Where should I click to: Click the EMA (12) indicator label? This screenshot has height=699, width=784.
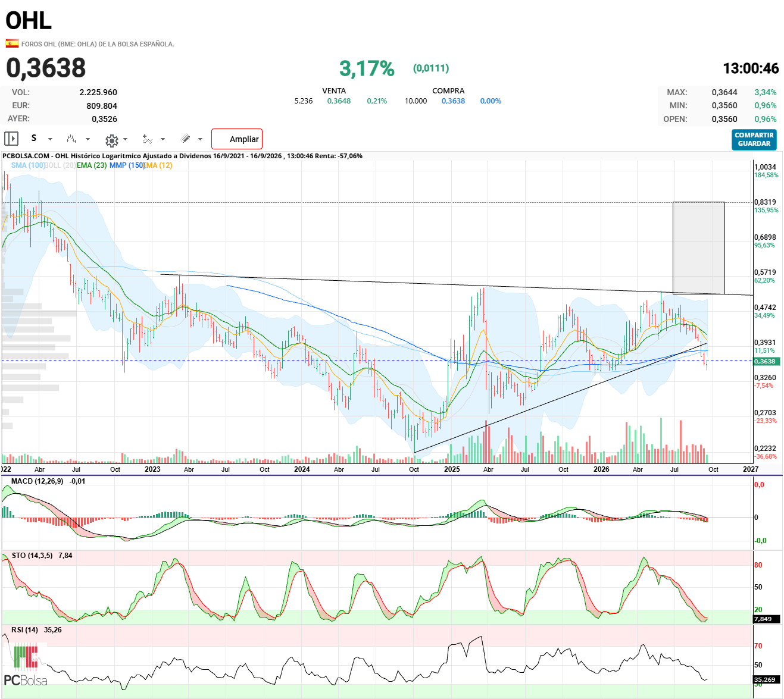[x=158, y=165]
